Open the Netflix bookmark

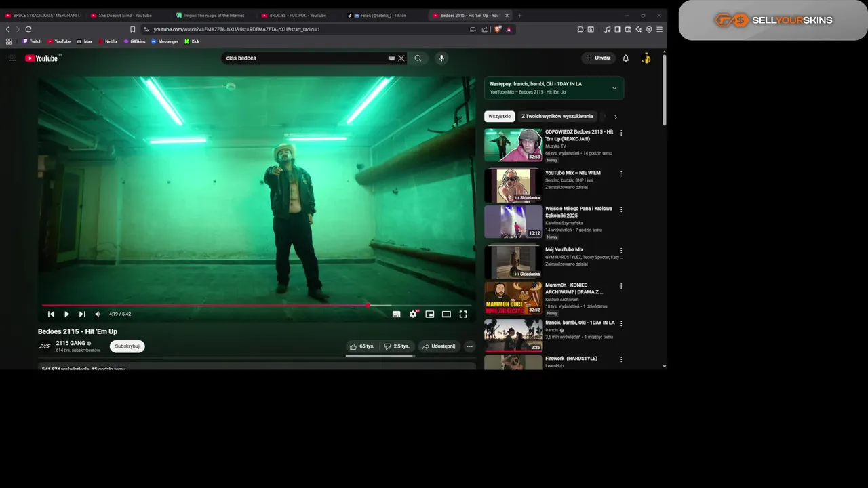click(107, 41)
